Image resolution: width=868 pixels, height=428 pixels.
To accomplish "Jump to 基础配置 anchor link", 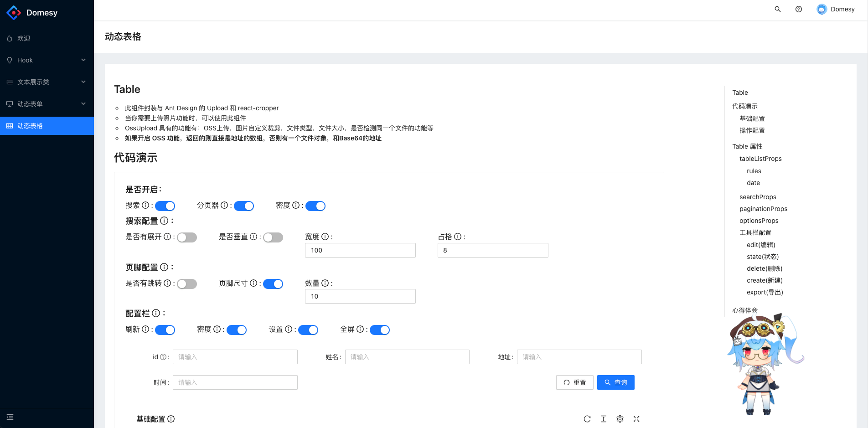I will coord(752,119).
